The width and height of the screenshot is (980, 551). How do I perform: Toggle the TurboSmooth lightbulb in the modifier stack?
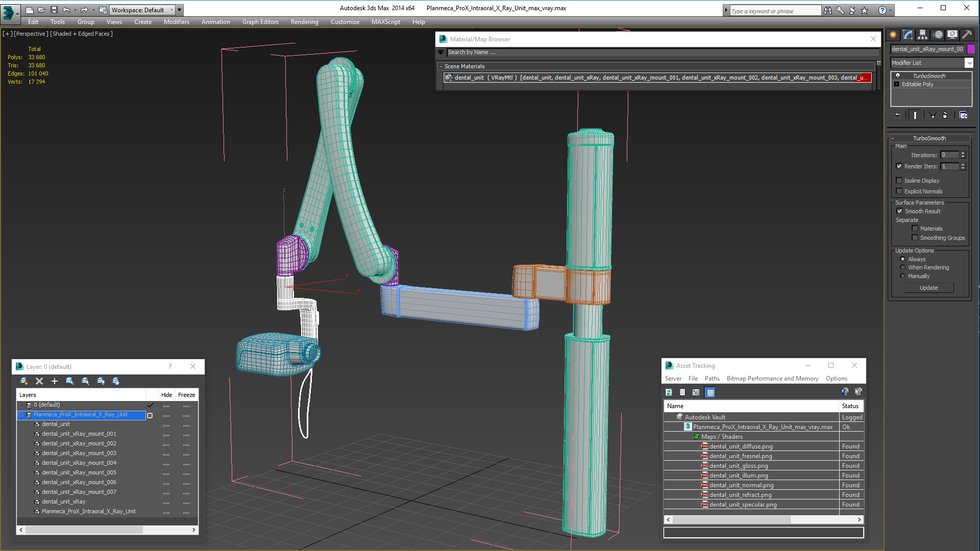coord(898,76)
